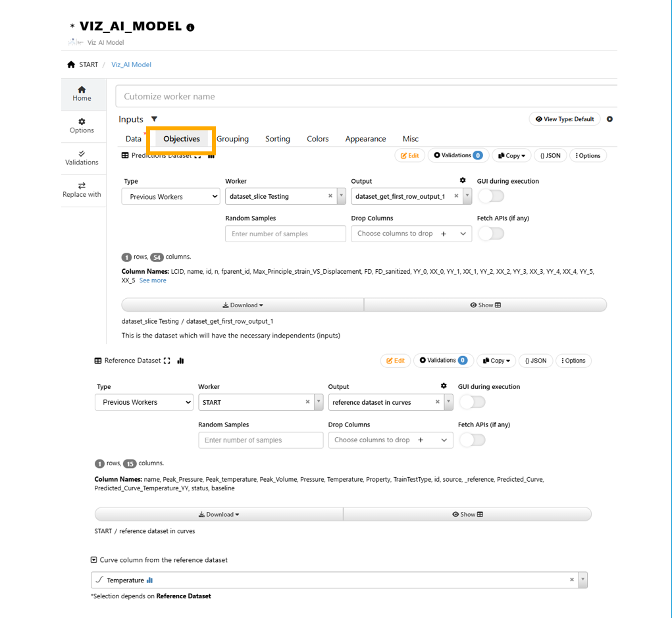The image size is (672, 618).
Task: Click the run icon beside View Type
Action: [x=609, y=119]
